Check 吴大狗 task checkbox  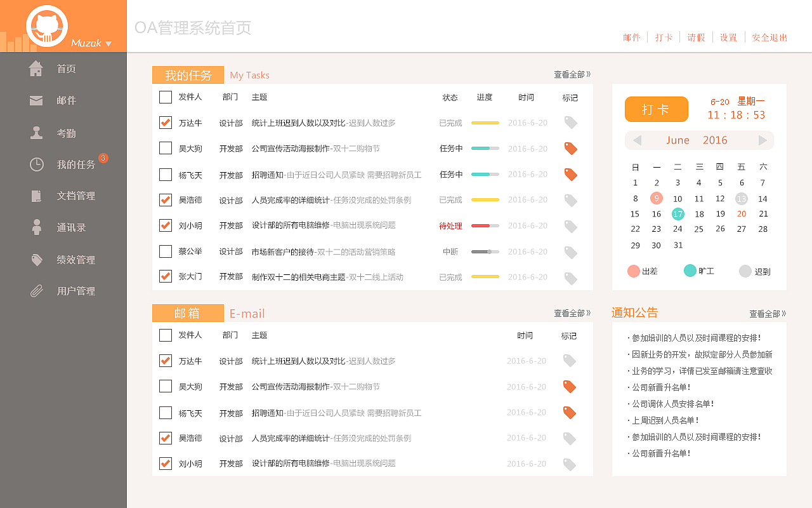coord(166,148)
